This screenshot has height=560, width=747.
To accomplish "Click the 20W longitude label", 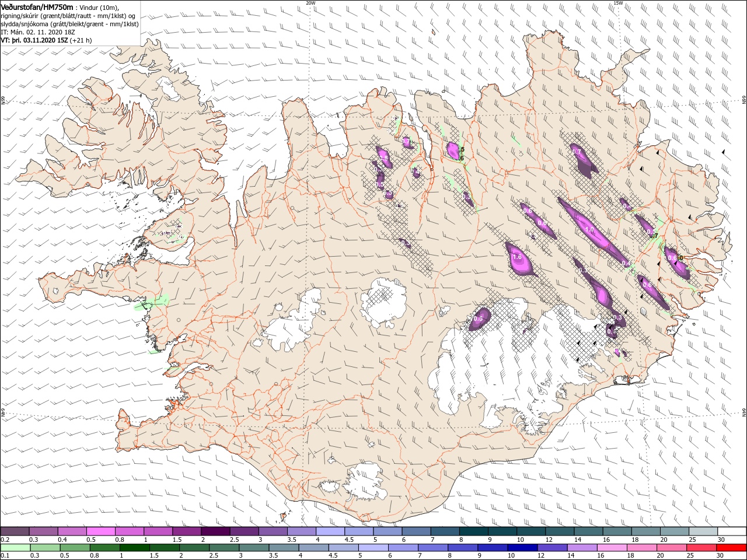I will [x=310, y=3].
